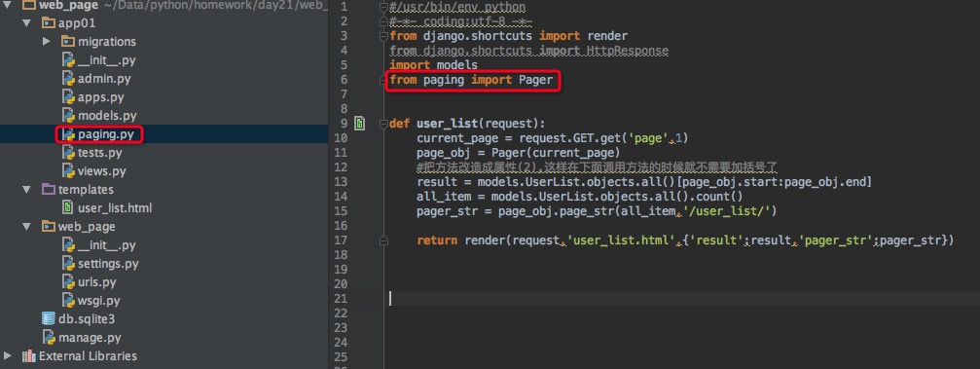Click the web_page project root folder icon
Viewport: 980px width, 369px height.
point(29,6)
